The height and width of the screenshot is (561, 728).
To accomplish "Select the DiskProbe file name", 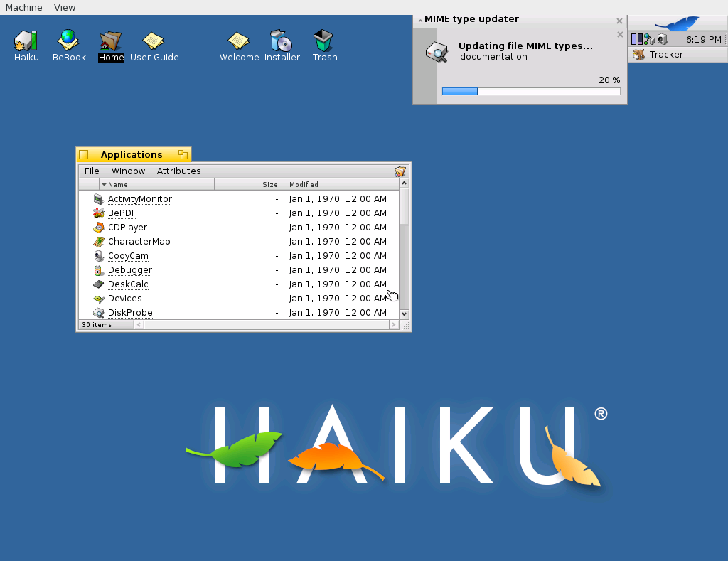I will pyautogui.click(x=130, y=313).
